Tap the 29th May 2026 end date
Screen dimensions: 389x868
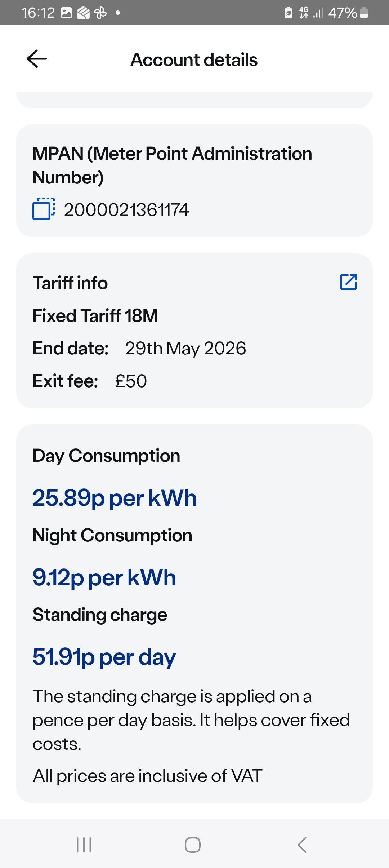185,349
